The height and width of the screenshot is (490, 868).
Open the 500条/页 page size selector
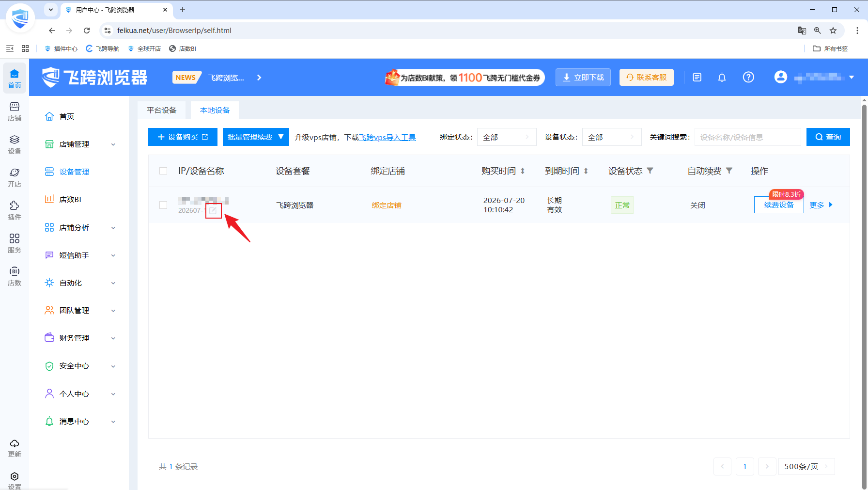point(806,467)
